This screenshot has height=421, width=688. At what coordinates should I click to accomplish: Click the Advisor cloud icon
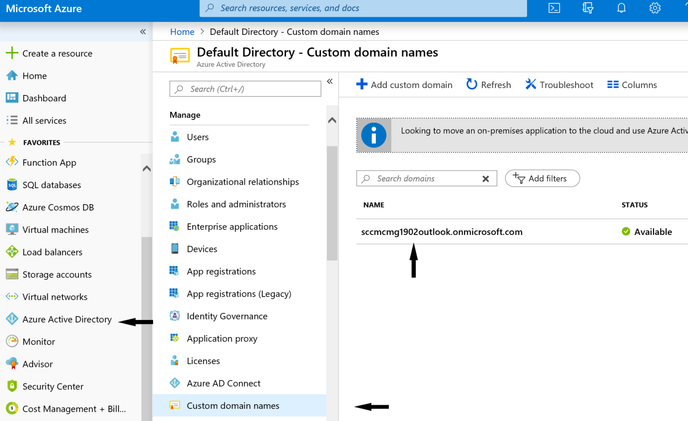point(12,363)
